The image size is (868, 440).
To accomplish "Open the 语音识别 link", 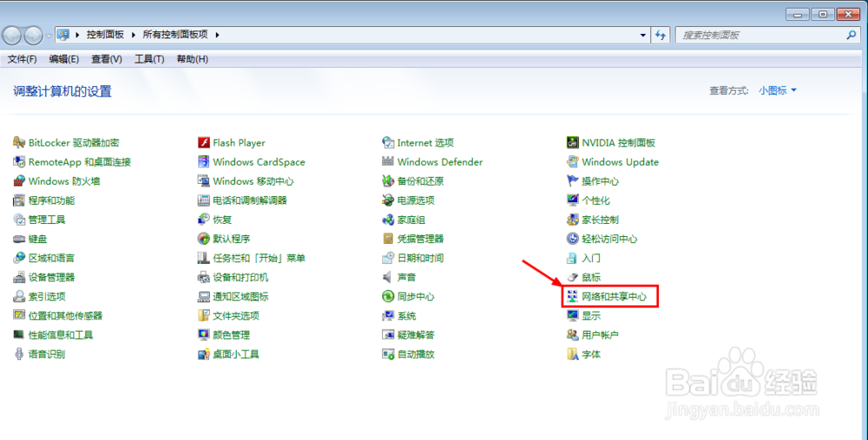I will click(x=47, y=354).
